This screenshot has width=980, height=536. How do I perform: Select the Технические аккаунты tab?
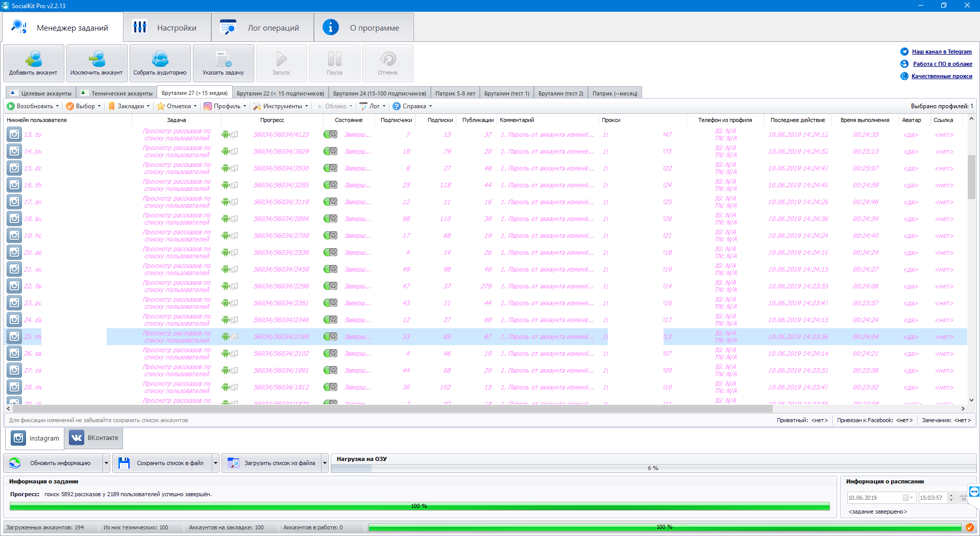[x=117, y=93]
